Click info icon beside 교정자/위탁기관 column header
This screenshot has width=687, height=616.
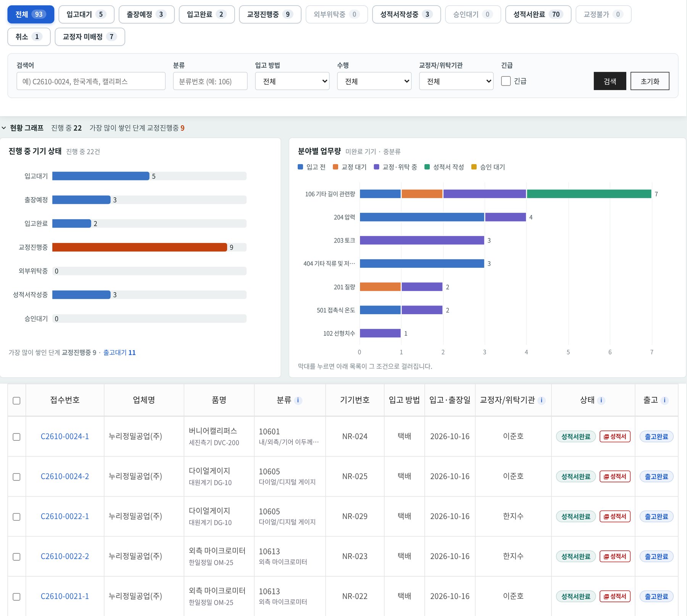[x=541, y=400]
